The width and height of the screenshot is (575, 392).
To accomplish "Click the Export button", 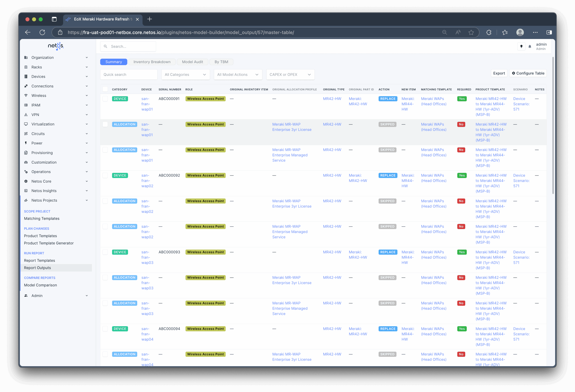I will coord(499,73).
